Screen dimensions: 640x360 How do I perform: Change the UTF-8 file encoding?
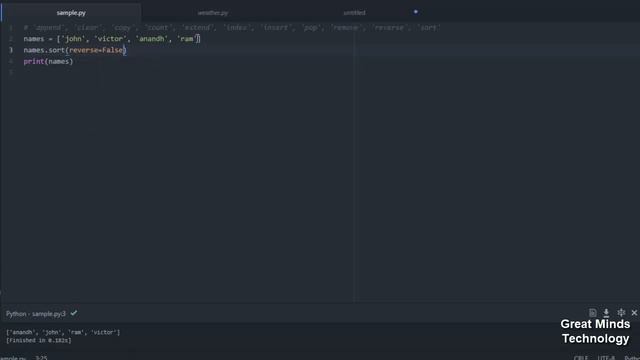point(606,358)
